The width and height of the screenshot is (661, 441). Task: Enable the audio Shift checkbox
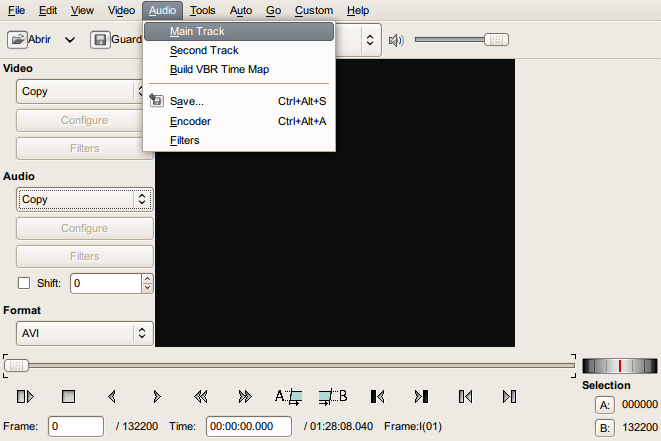click(25, 283)
